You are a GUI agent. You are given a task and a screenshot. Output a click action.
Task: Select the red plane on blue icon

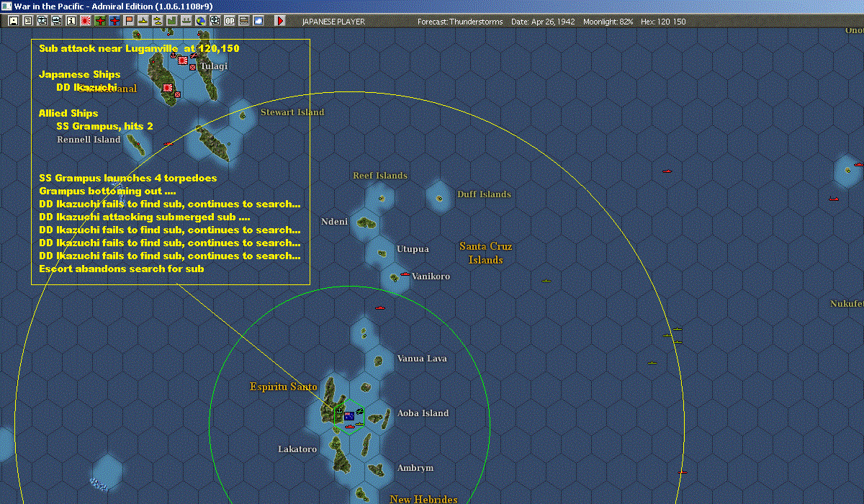tap(114, 21)
